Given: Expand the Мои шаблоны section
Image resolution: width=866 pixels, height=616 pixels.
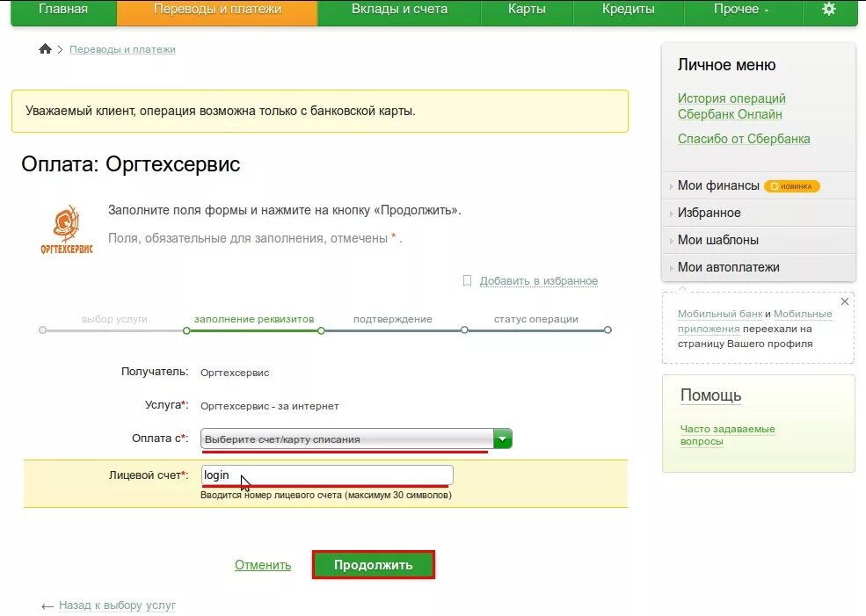Looking at the screenshot, I should click(718, 240).
